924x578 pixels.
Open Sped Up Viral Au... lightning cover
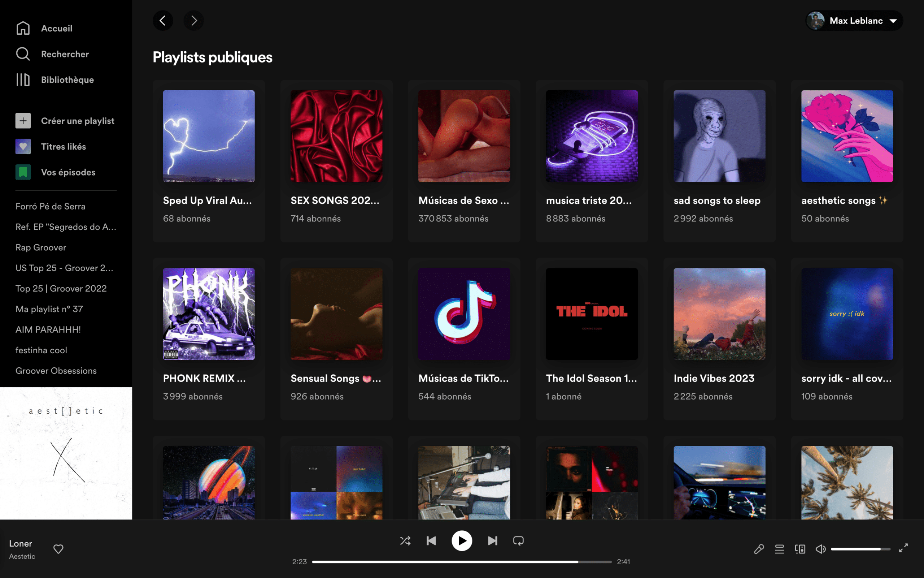(209, 136)
